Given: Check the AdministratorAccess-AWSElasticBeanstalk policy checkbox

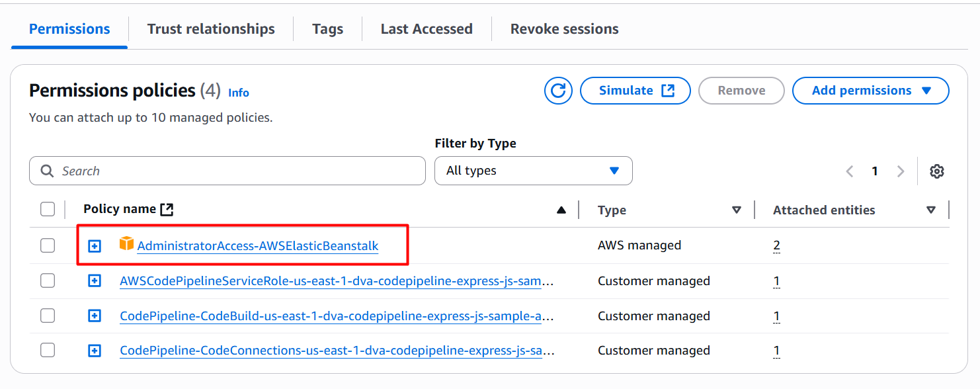Looking at the screenshot, I should [x=48, y=245].
